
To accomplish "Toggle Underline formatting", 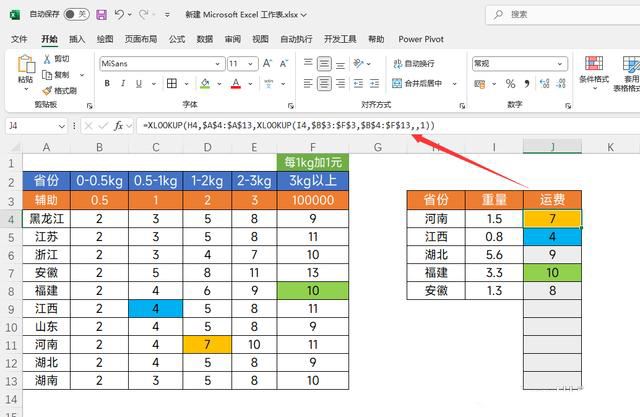I will [139, 84].
